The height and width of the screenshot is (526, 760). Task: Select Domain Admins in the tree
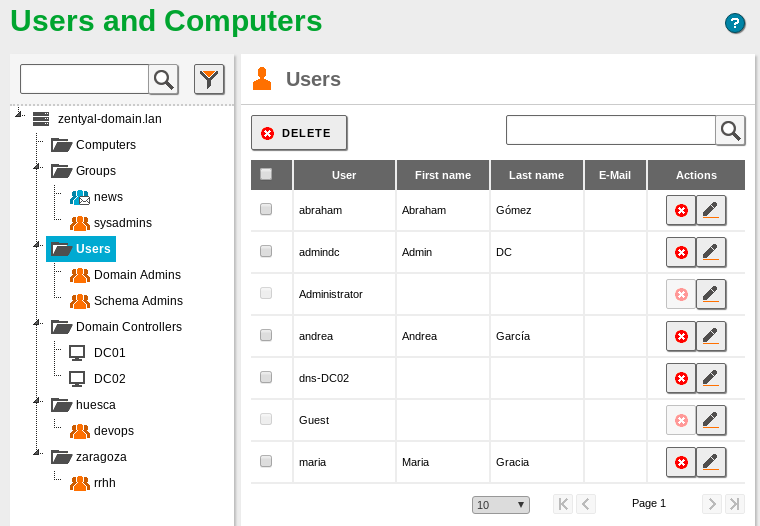137,275
